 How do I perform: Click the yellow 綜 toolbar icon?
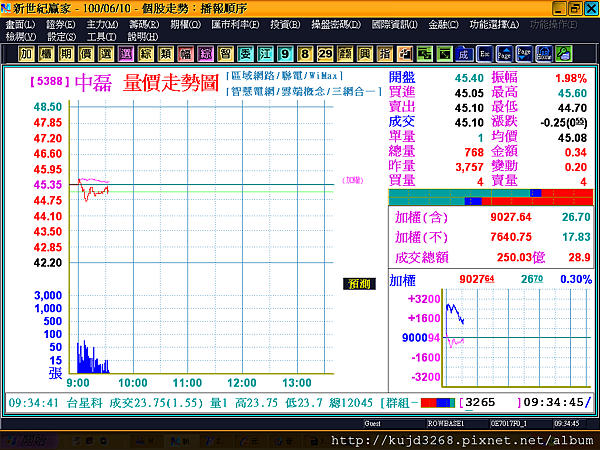[145, 54]
